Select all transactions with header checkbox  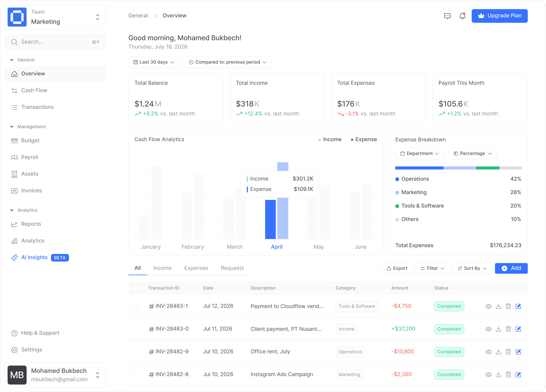tap(135, 288)
